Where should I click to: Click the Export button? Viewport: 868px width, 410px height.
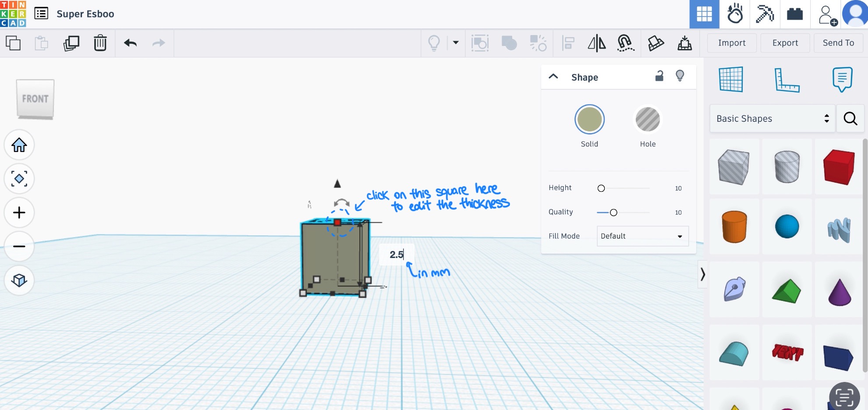click(x=785, y=43)
